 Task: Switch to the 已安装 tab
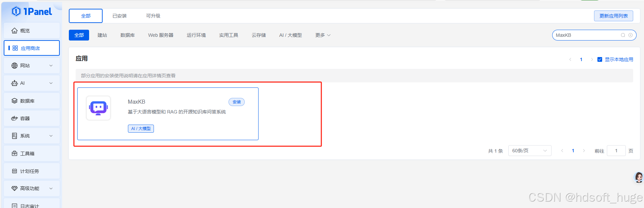pyautogui.click(x=119, y=16)
